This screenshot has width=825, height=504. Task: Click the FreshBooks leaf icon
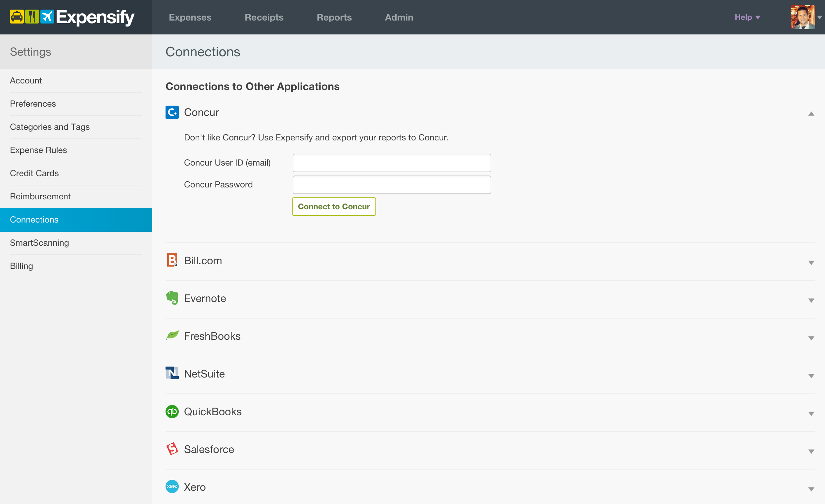[172, 336]
